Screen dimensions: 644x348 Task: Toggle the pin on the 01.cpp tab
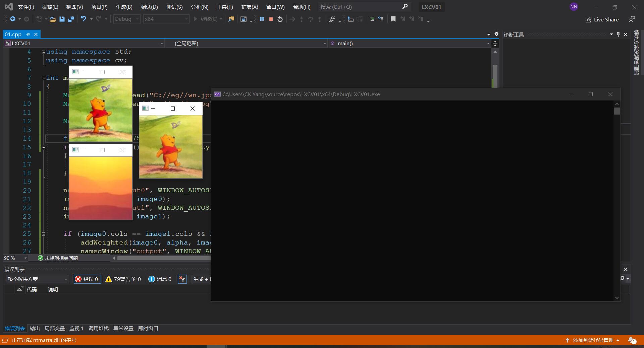28,34
